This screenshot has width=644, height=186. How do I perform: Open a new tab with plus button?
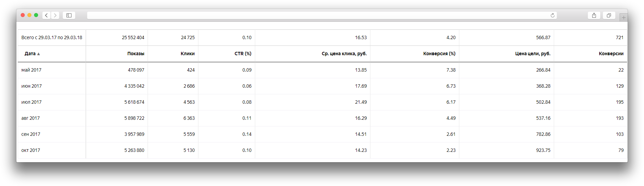click(x=623, y=17)
